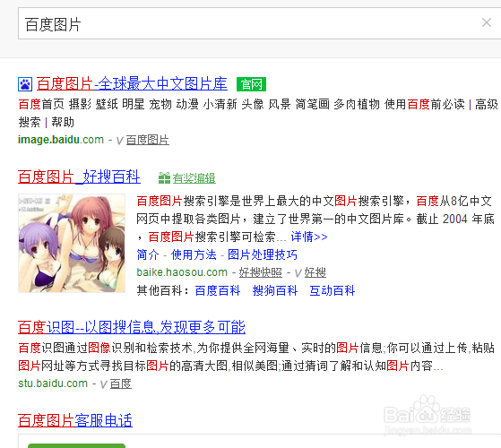Click the Baidu paw favicon icon
Image resolution: width=501 pixels, height=448 pixels.
click(25, 84)
